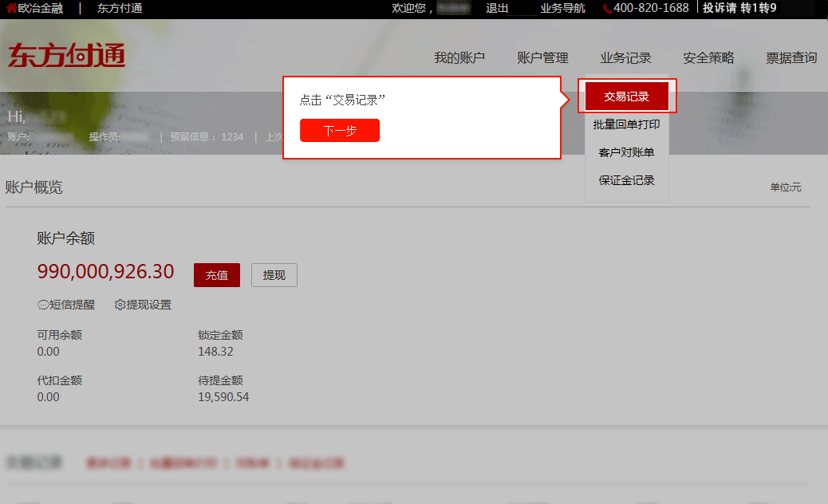Click the 单位:元 label
This screenshot has height=504, width=828.
tap(785, 187)
